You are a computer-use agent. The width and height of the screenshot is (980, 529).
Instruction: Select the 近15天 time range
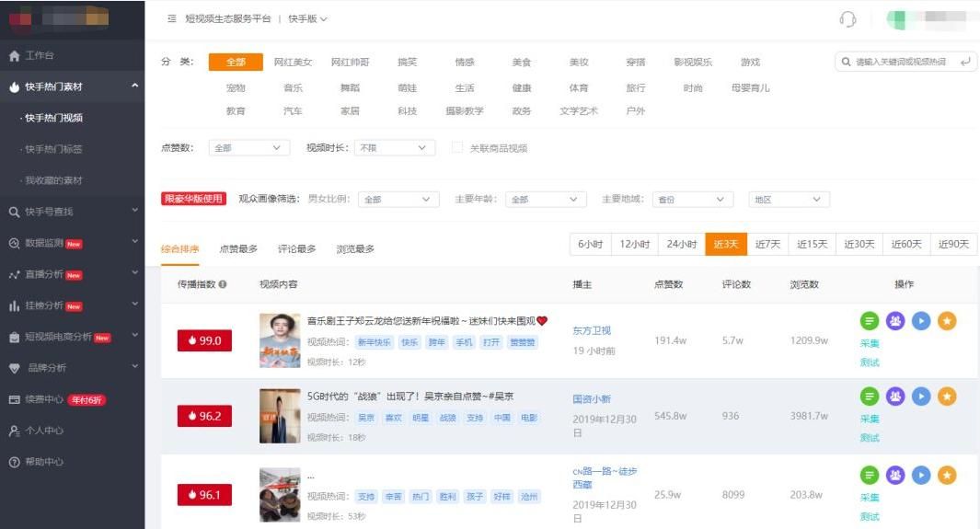point(812,244)
